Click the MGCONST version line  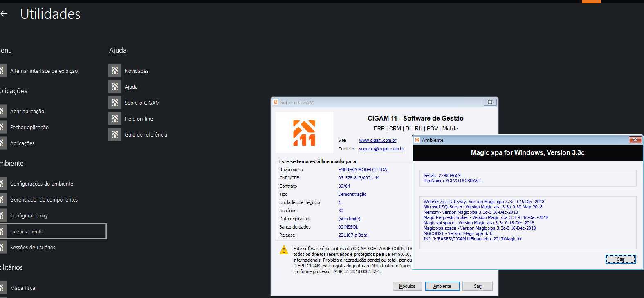point(458,233)
